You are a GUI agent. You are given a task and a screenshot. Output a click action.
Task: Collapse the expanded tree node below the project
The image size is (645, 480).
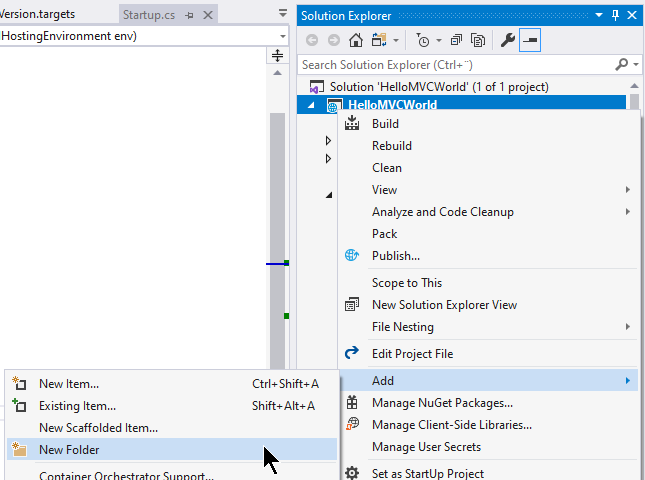(x=329, y=195)
